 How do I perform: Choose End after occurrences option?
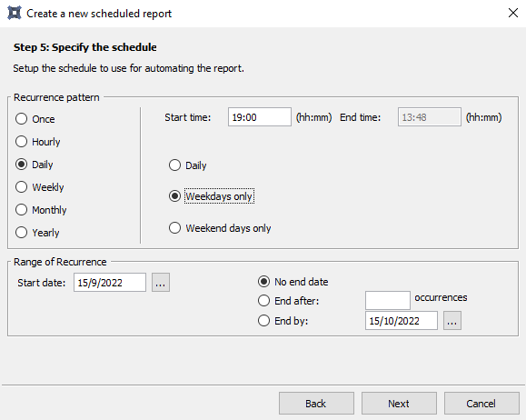288,301
